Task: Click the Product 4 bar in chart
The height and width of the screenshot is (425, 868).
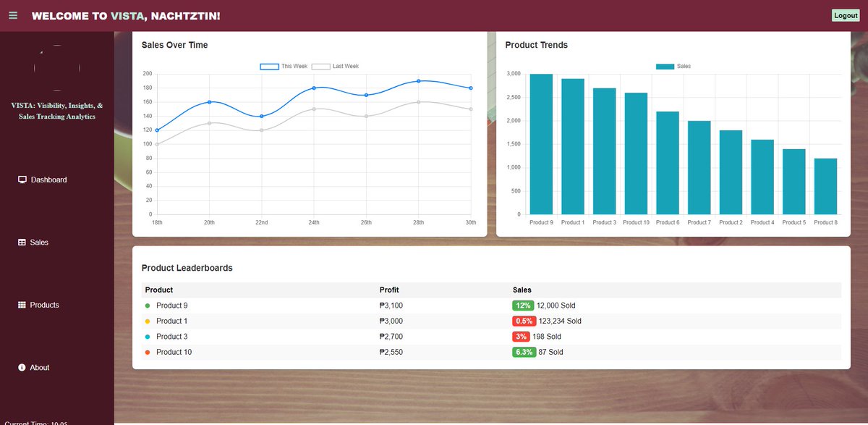Action: pos(762,177)
